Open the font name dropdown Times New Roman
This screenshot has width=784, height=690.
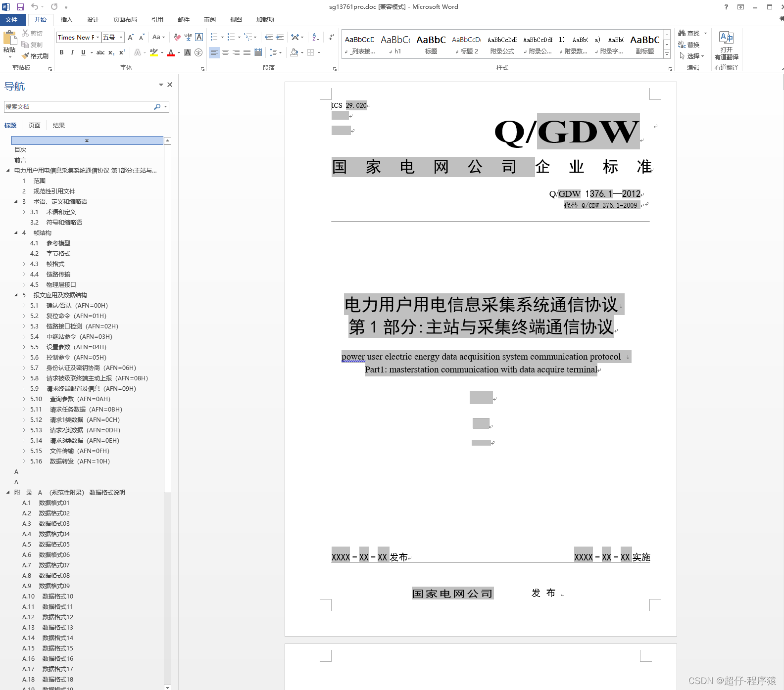point(98,37)
